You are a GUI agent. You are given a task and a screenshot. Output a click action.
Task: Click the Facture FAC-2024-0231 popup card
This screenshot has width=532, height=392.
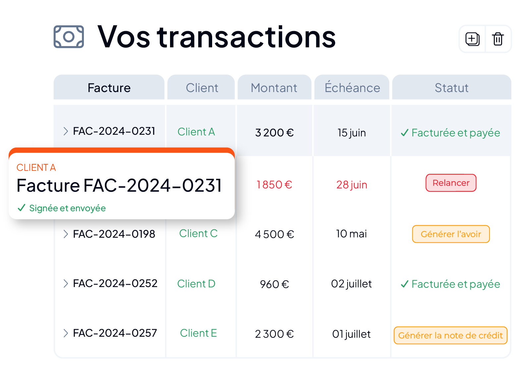coord(122,184)
